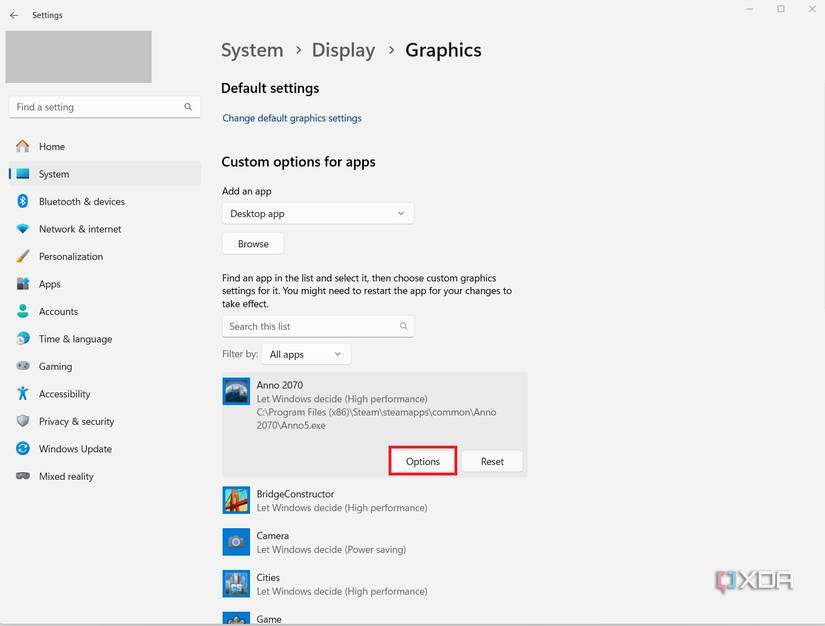The image size is (825, 626).
Task: Open Bluetooth & devices settings
Action: 105,201
